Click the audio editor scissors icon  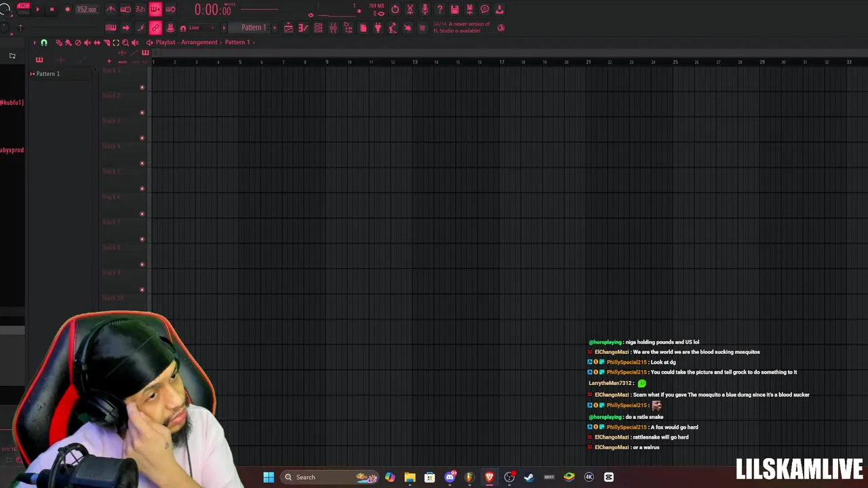(x=410, y=9)
